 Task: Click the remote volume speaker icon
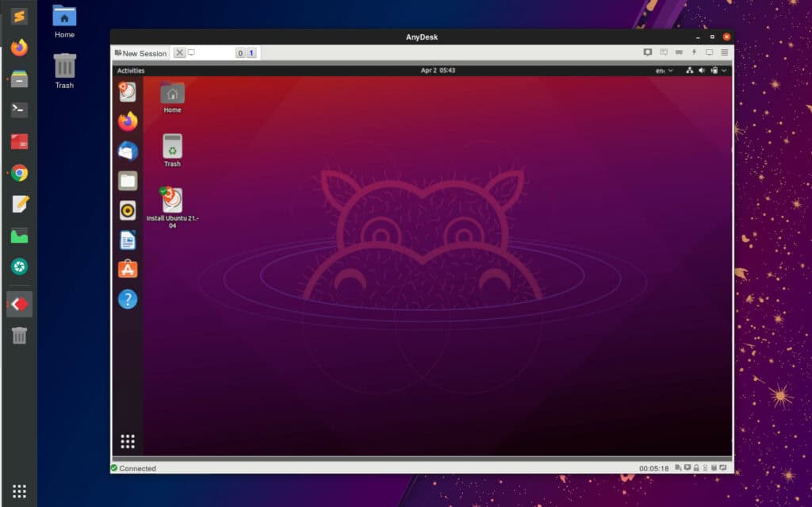click(702, 71)
